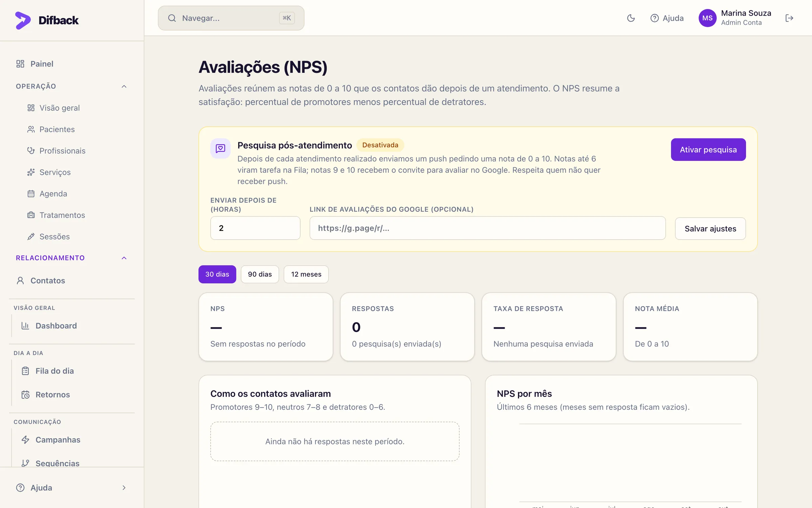Click the Difback logo icon
Image resolution: width=812 pixels, height=508 pixels.
[23, 20]
